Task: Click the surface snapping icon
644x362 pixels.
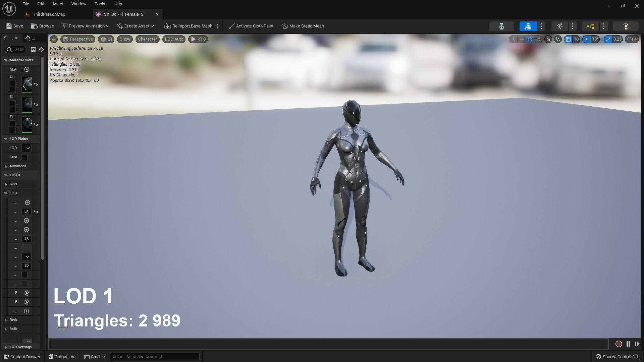Action: point(558,39)
